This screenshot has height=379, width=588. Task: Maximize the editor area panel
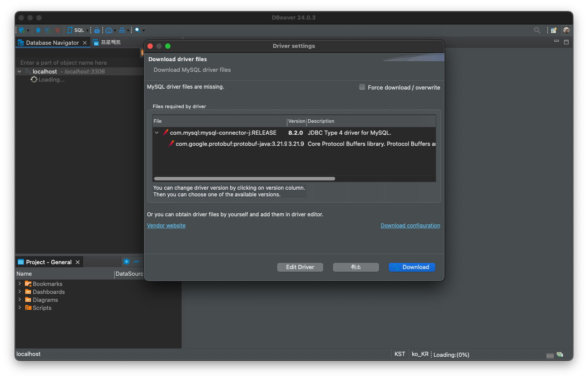pos(566,42)
